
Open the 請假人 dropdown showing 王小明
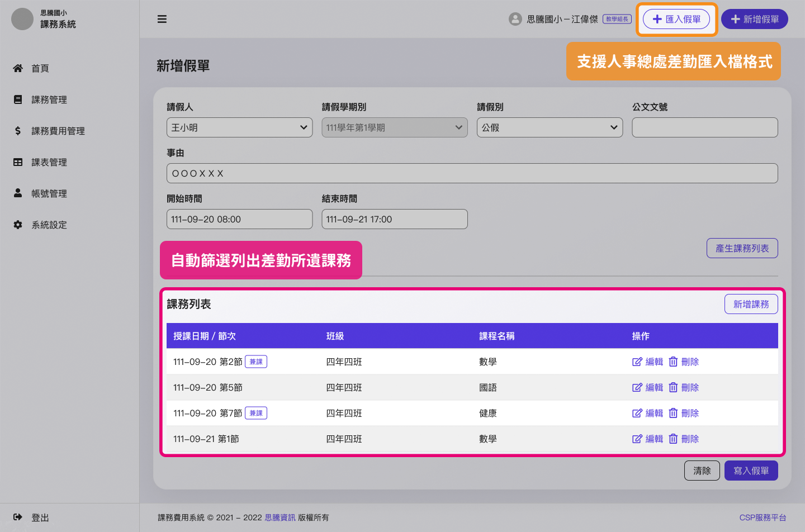tap(239, 127)
